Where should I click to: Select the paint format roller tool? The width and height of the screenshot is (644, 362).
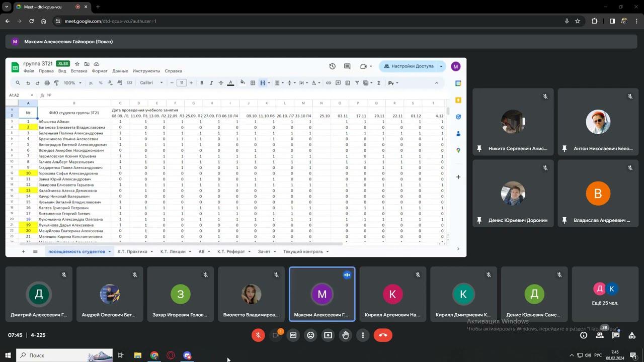[56, 83]
